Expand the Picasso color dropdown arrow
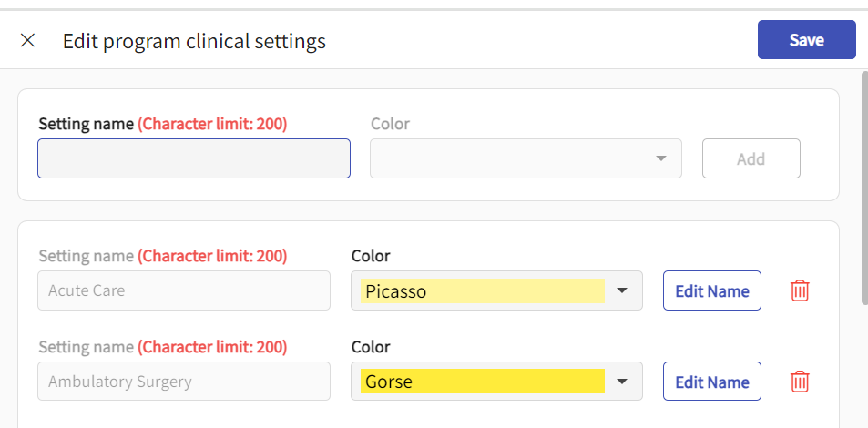The height and width of the screenshot is (428, 868). (x=622, y=290)
